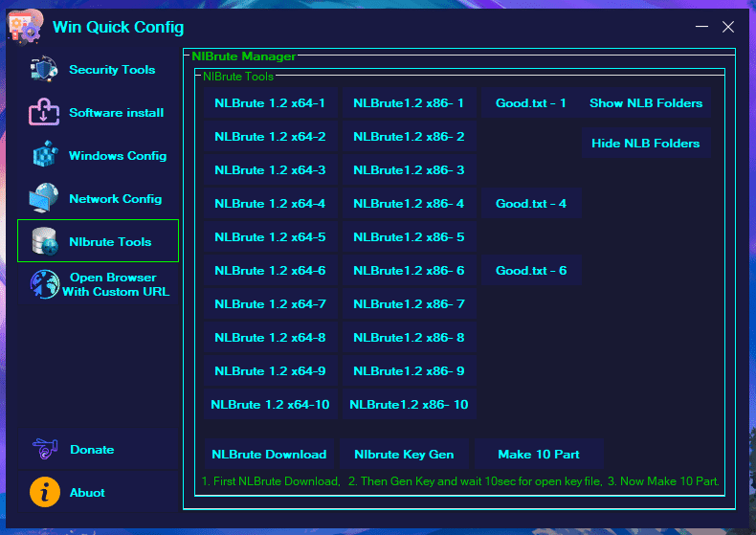The height and width of the screenshot is (535, 756).
Task: Click the NlBrute Manager group title
Action: pyautogui.click(x=243, y=56)
